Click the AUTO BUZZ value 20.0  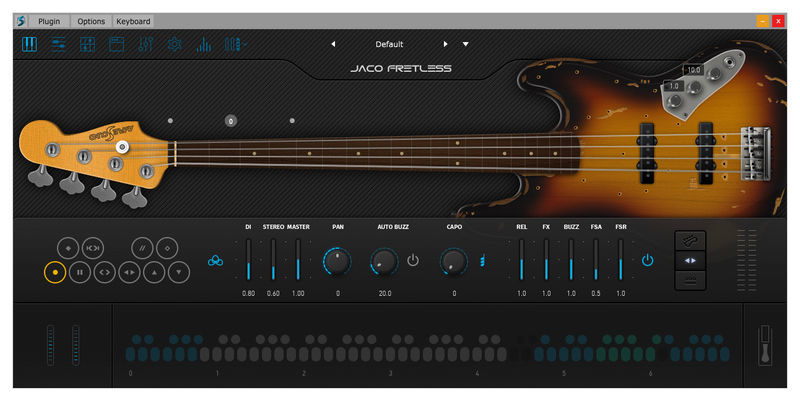(385, 293)
